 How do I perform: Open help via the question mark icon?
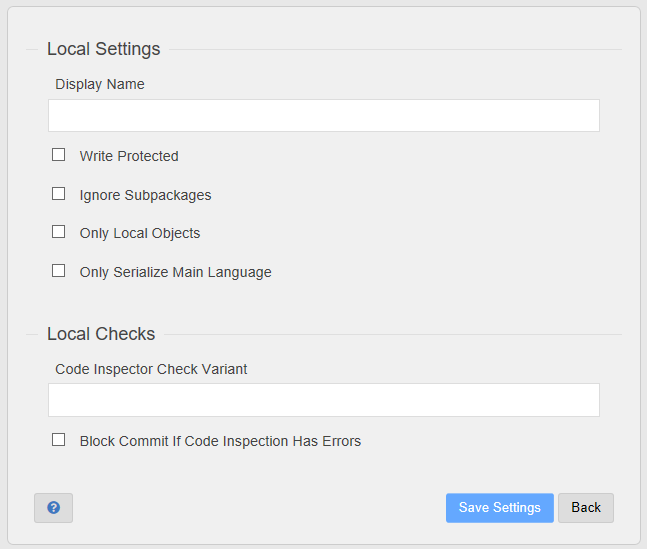53,508
